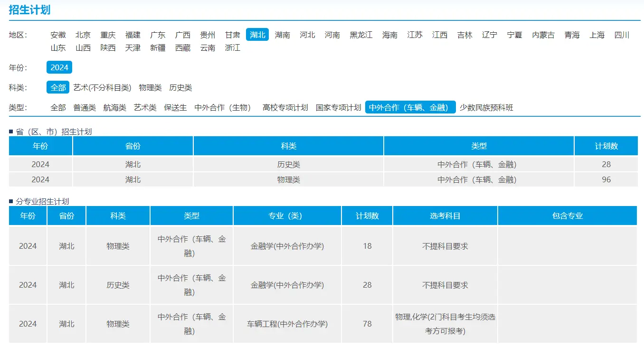Select 浙江 in the region row

(232, 47)
